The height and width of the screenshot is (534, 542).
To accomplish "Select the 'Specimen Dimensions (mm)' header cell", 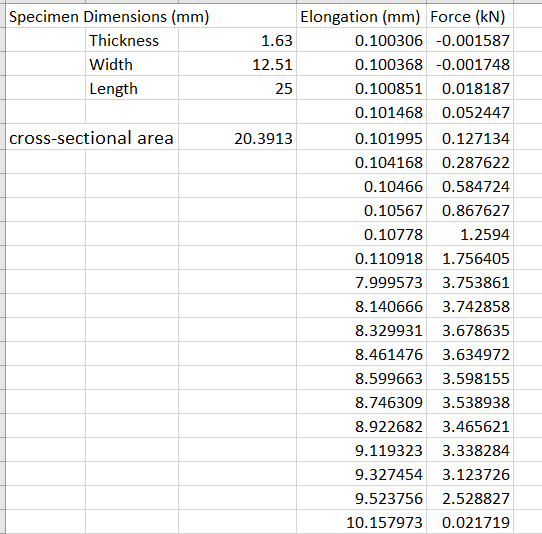I will pos(151,16).
